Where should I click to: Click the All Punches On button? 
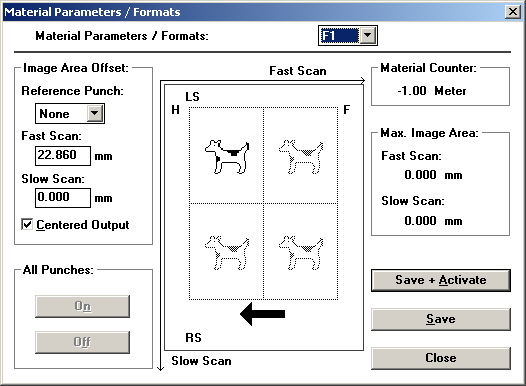[x=83, y=306]
